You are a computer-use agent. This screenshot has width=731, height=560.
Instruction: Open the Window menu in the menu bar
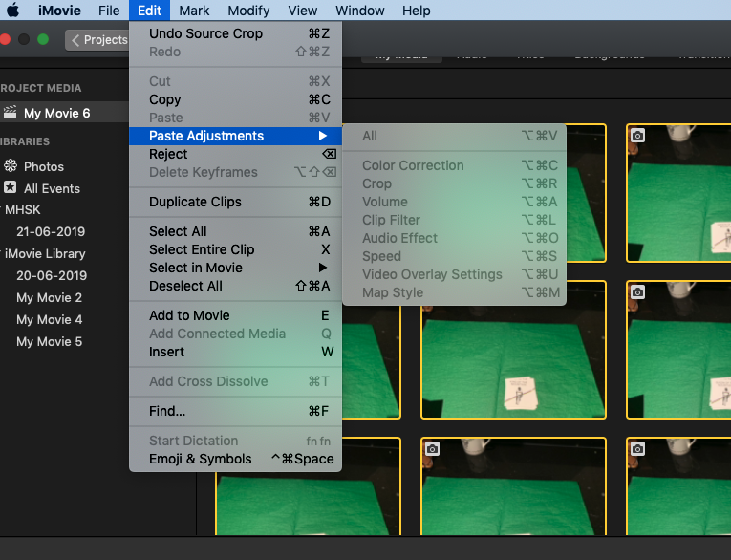[x=359, y=11]
